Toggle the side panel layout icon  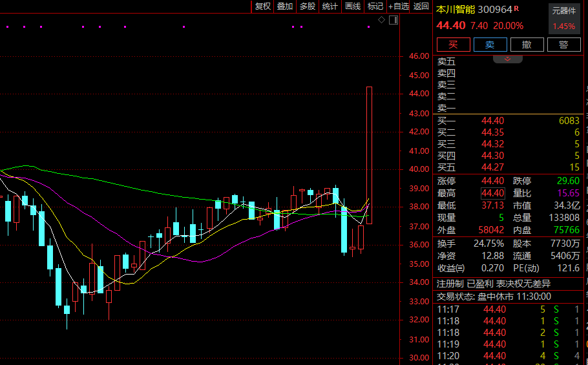pos(393,21)
